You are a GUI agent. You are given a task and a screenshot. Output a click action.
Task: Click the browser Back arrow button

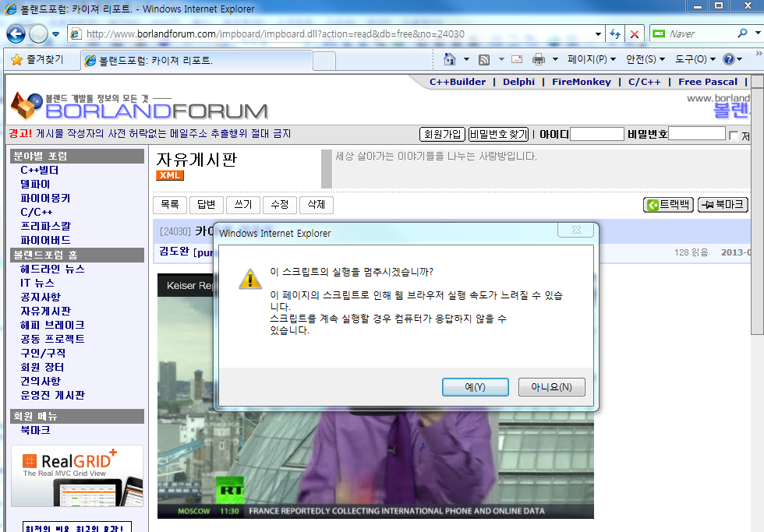(x=16, y=33)
